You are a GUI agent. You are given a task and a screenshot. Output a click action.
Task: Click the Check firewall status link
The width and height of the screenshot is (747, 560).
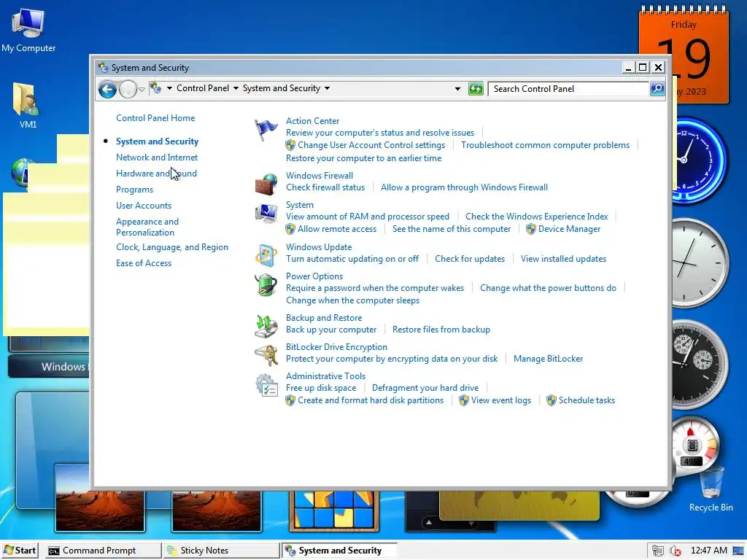[x=325, y=187]
